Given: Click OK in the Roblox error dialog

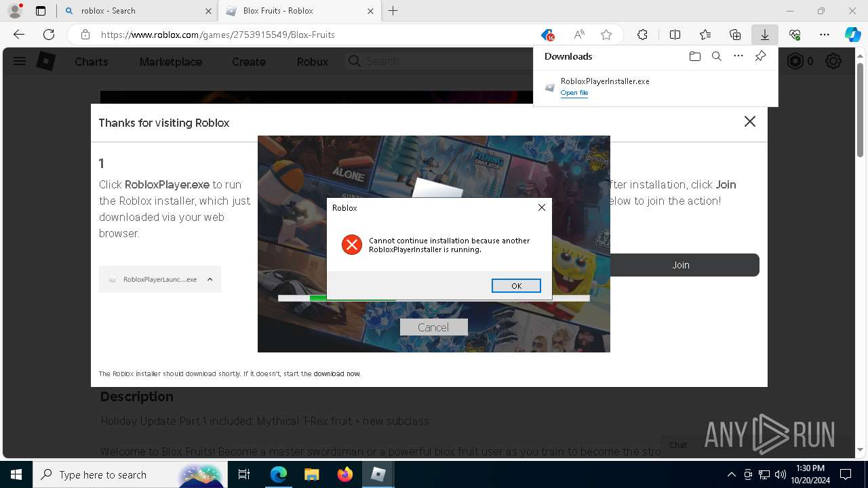Looking at the screenshot, I should pyautogui.click(x=516, y=286).
